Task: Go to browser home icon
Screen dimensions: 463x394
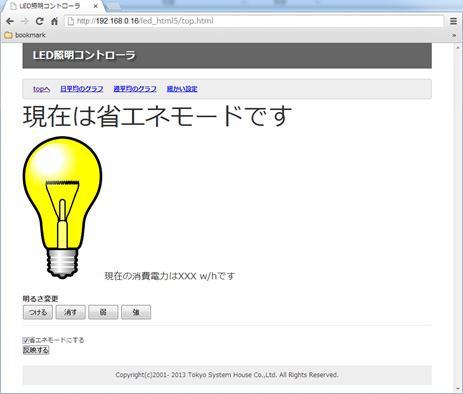Action: [x=54, y=21]
